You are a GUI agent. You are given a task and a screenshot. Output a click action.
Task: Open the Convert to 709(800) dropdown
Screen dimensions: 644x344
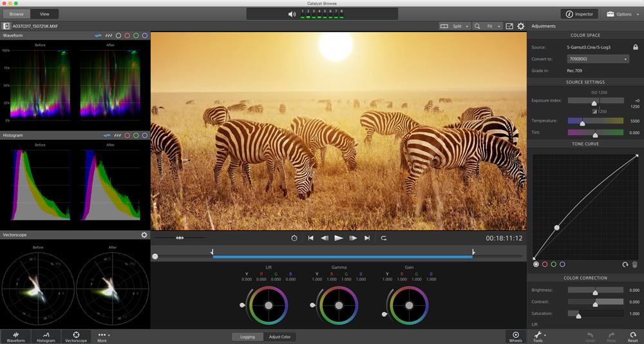click(597, 59)
